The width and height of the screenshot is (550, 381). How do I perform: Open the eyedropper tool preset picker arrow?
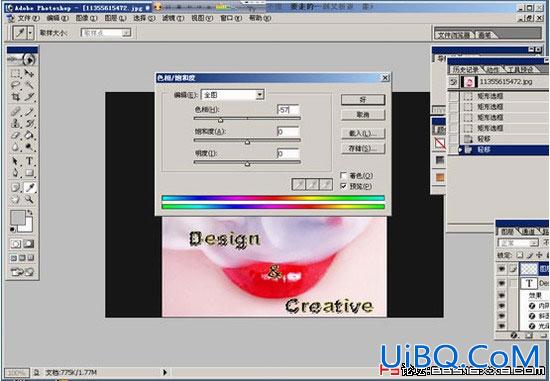(30, 33)
